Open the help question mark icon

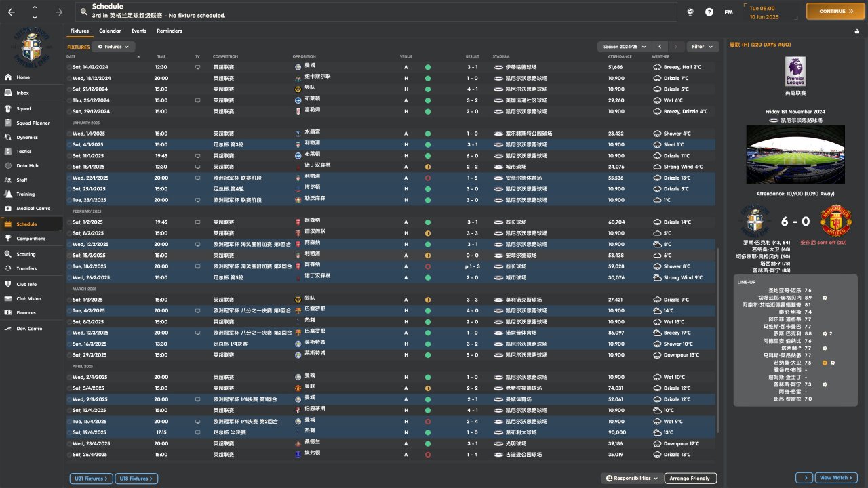[x=709, y=12]
